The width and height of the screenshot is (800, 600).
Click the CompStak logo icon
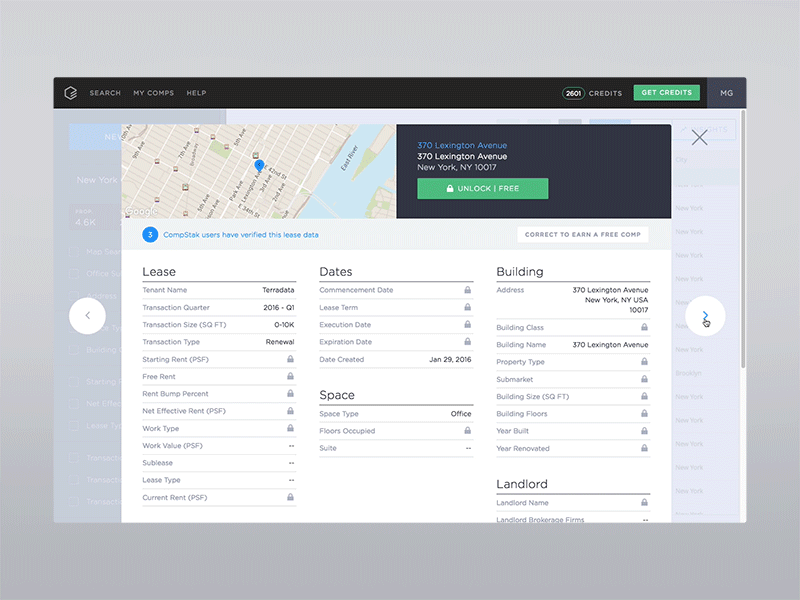[69, 92]
